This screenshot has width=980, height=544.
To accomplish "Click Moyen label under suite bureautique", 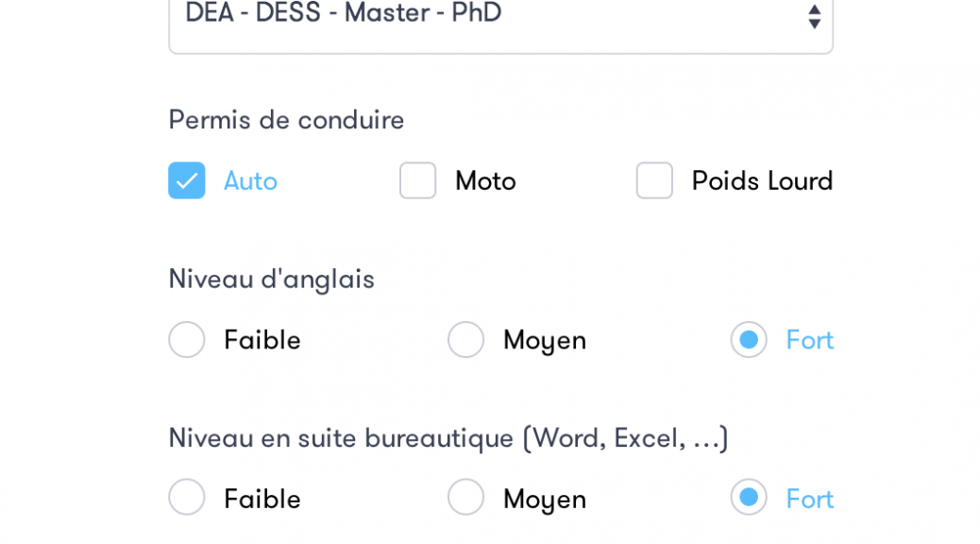I will (545, 498).
